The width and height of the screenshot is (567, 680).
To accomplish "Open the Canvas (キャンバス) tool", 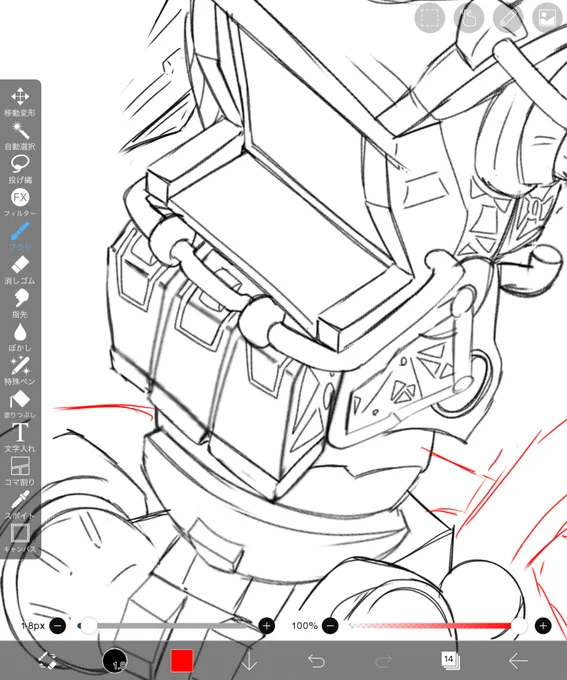I will (x=20, y=538).
